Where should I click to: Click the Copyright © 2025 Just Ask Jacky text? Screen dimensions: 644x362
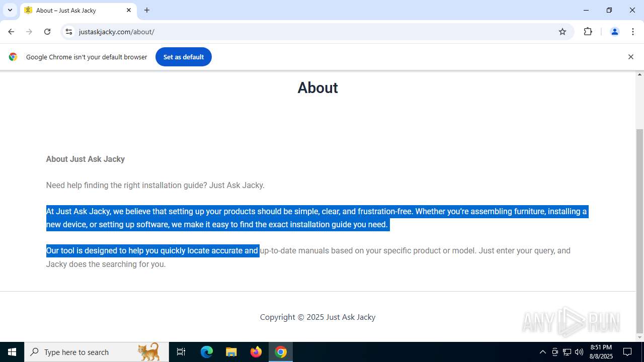[x=317, y=317]
